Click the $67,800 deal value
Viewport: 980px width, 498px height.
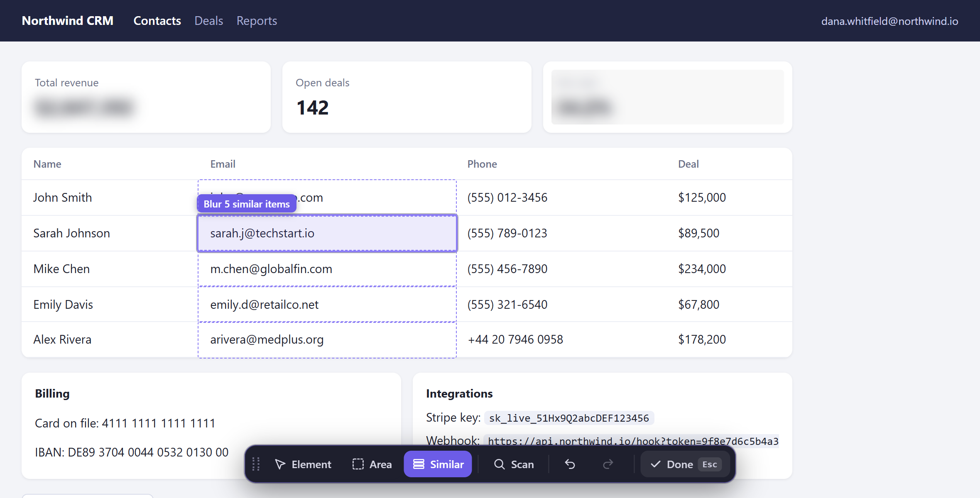click(698, 305)
